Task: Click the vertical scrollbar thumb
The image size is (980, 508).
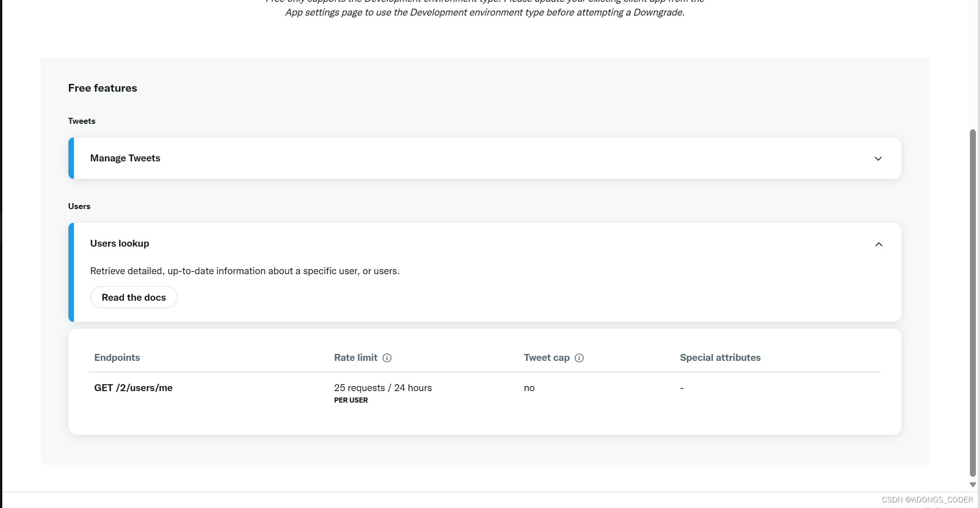Action: pyautogui.click(x=972, y=303)
